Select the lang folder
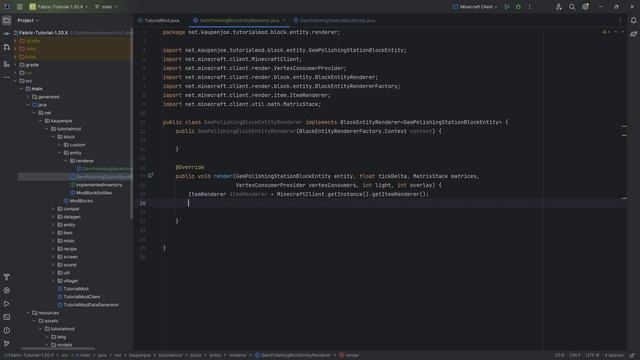 58,337
